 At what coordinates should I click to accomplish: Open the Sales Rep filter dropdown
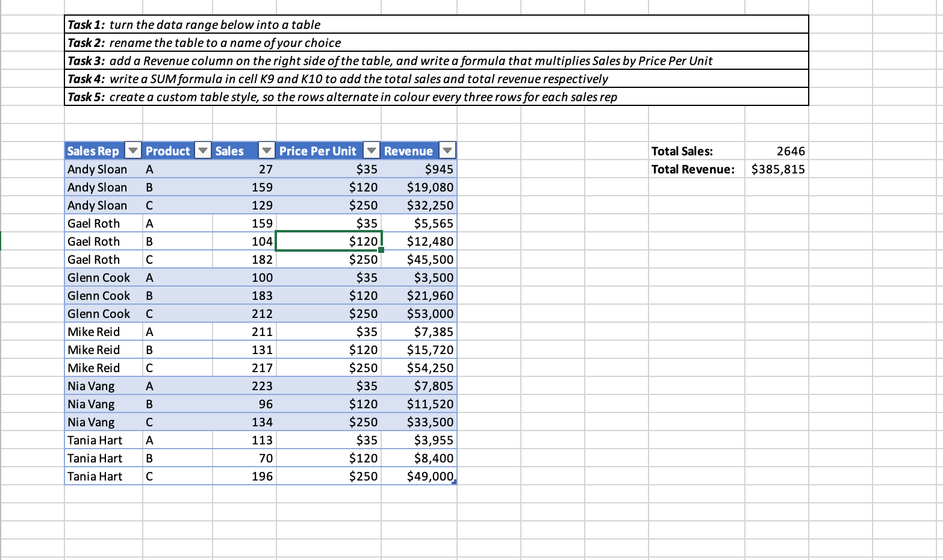point(133,151)
